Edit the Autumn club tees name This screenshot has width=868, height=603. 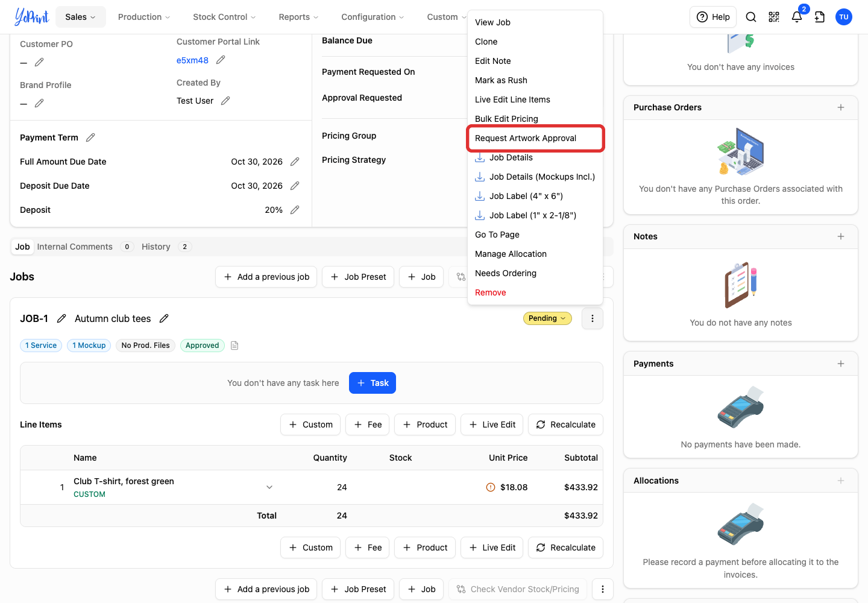[x=164, y=318]
